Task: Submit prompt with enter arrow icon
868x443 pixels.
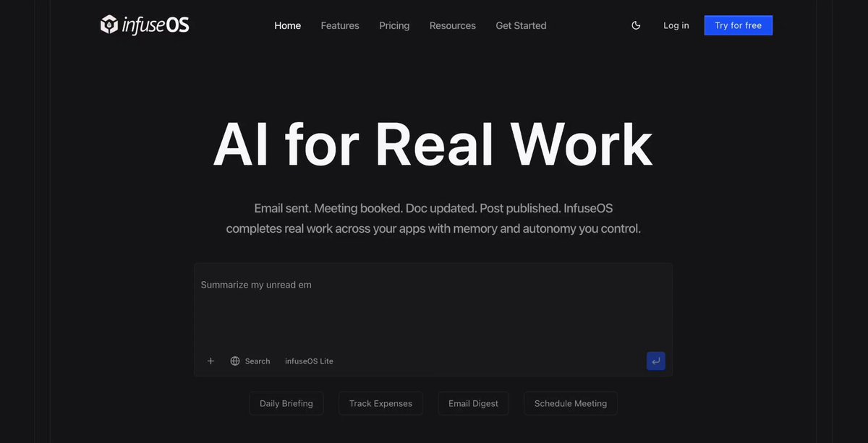Action: [x=656, y=361]
